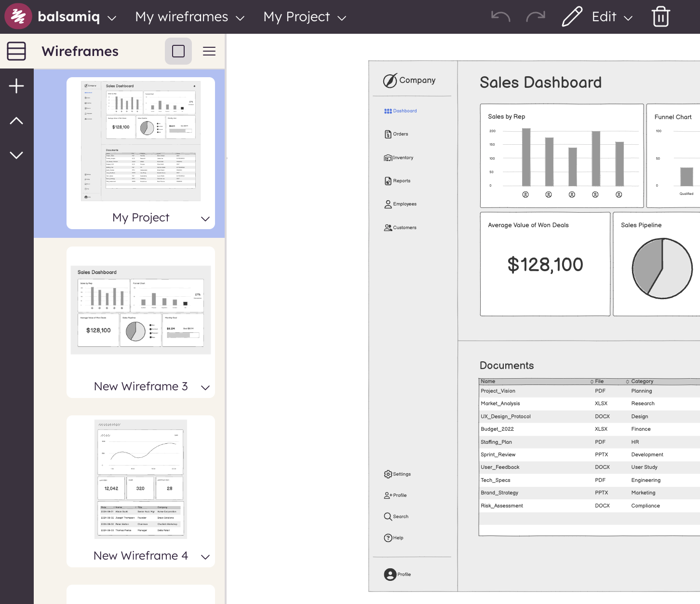Screen dimensions: 700x604
Task: Open the New Wireframe 4 options chevron
Action: pos(205,557)
